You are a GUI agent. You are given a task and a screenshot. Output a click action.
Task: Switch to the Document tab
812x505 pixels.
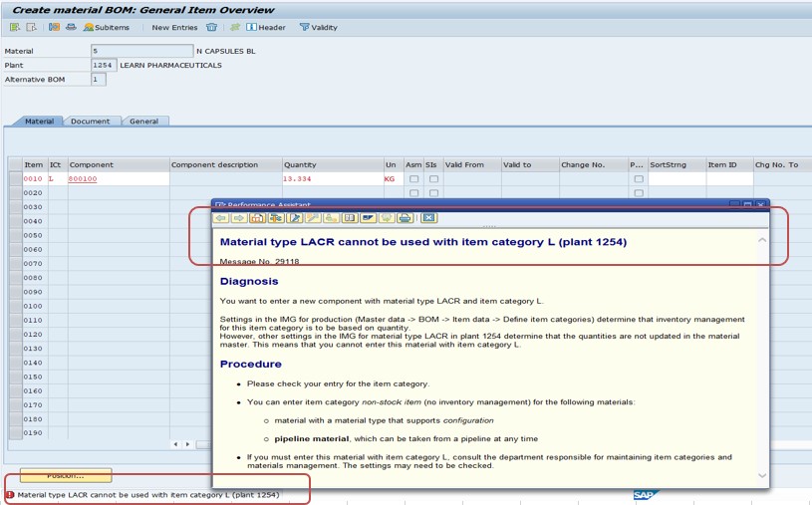click(90, 122)
